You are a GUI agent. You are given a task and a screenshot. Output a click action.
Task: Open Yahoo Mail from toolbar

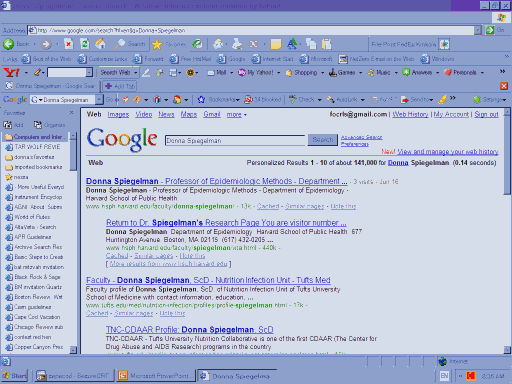click(x=217, y=72)
